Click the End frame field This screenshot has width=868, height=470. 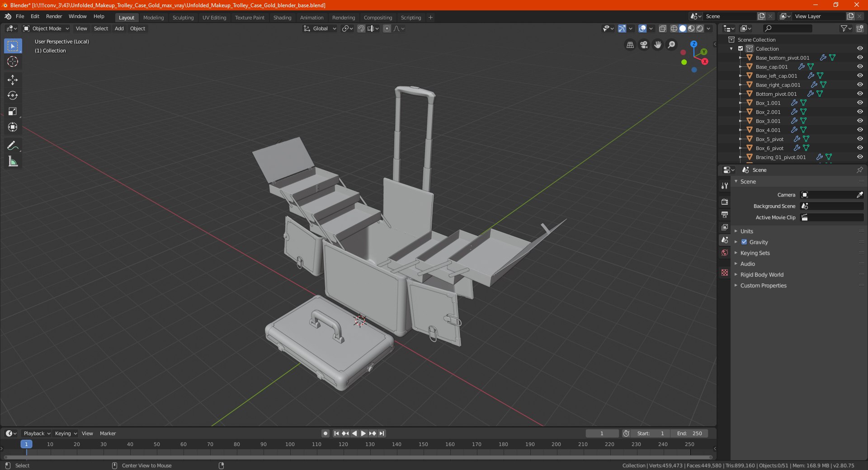[689, 433]
